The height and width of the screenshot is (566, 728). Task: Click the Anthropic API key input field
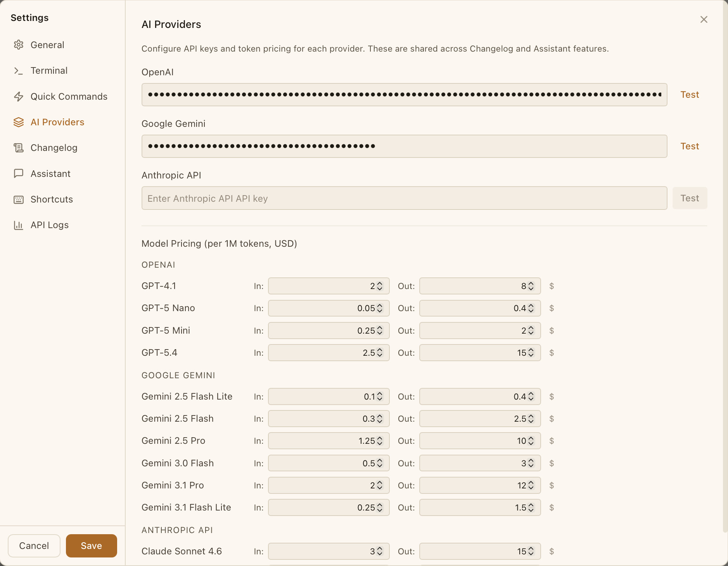pos(404,198)
